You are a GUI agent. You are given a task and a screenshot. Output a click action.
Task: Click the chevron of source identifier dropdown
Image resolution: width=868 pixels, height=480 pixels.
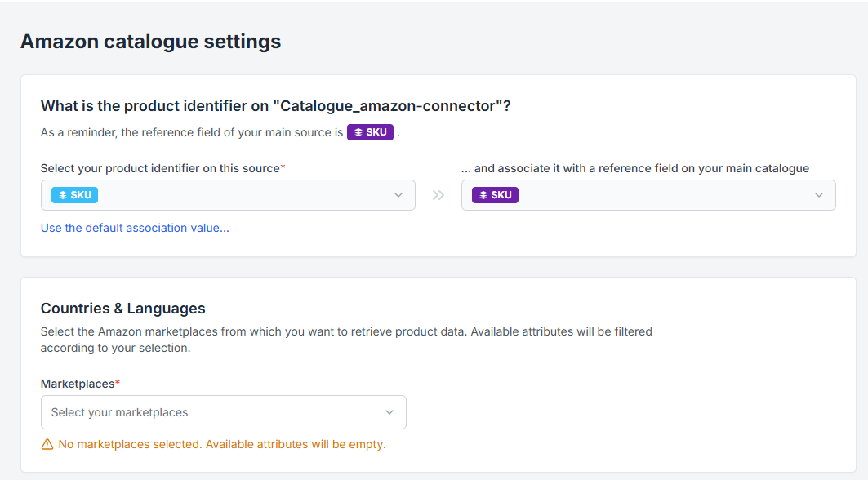398,195
